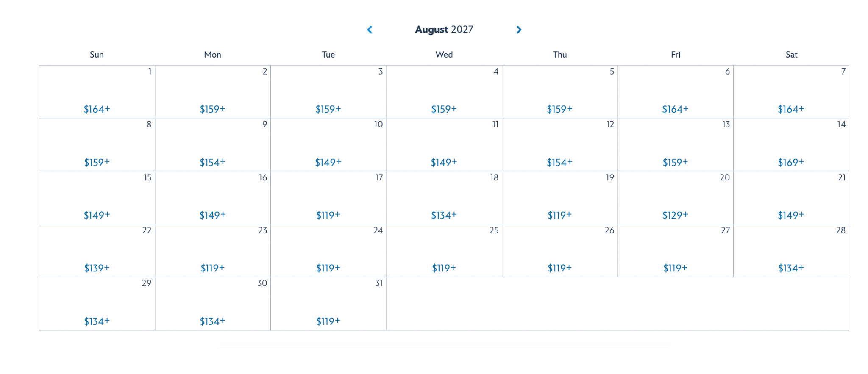Image resolution: width=868 pixels, height=374 pixels.
Task: Choose August 3 date cell
Action: click(x=328, y=92)
